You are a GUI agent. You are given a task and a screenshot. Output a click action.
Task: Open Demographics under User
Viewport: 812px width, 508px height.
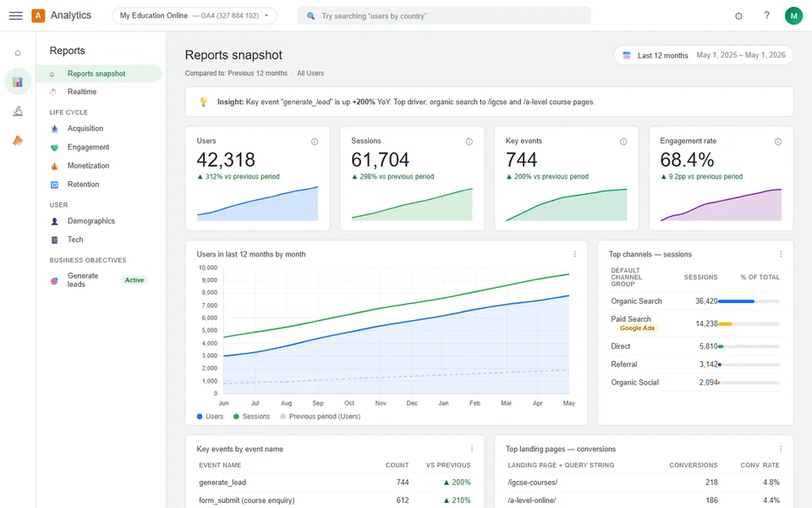pos(91,221)
